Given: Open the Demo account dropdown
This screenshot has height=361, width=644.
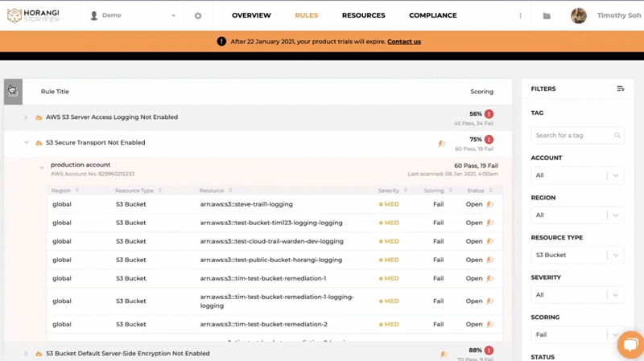Looking at the screenshot, I should click(x=132, y=15).
